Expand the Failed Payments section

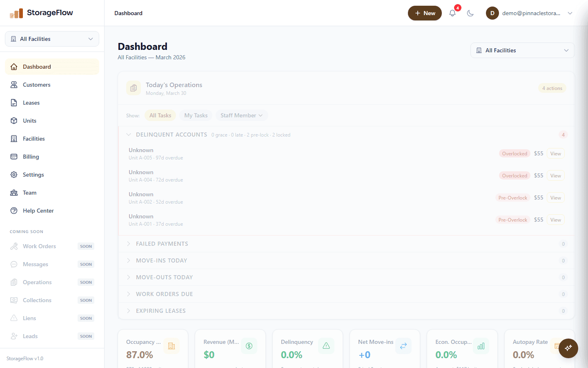point(162,244)
